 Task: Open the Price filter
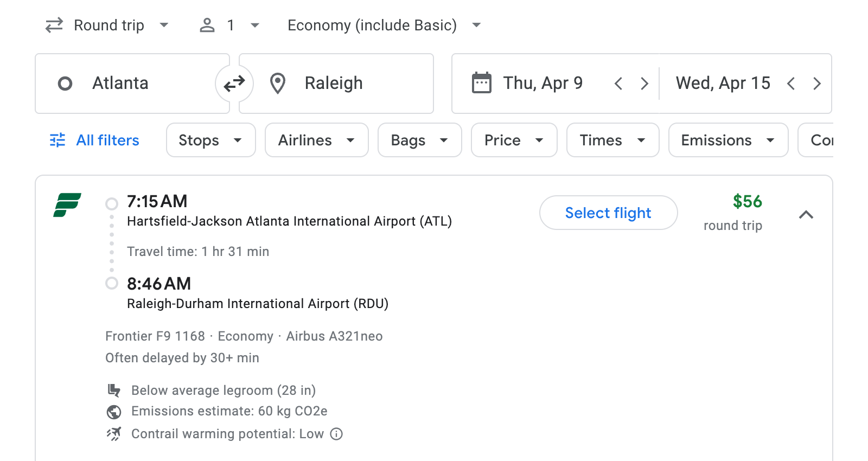pos(513,140)
